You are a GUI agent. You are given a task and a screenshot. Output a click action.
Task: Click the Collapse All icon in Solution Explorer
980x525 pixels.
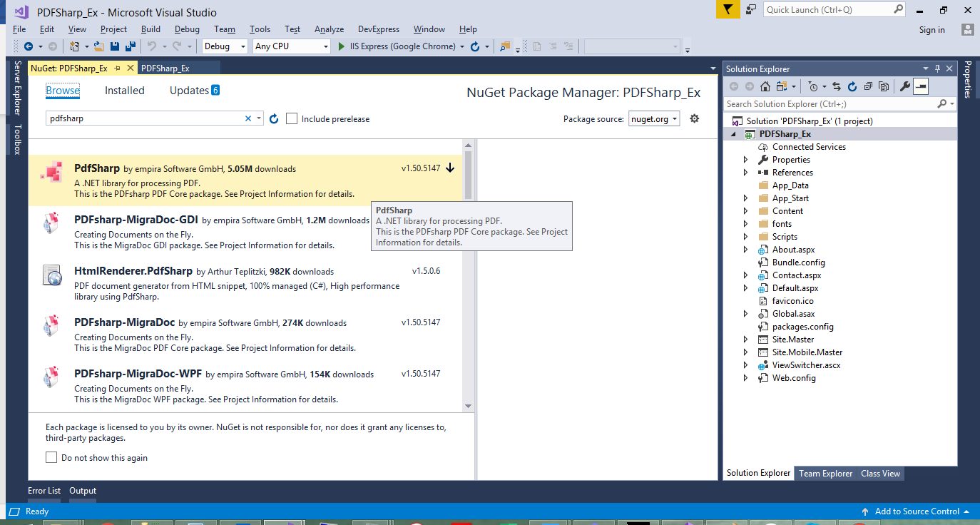click(868, 86)
